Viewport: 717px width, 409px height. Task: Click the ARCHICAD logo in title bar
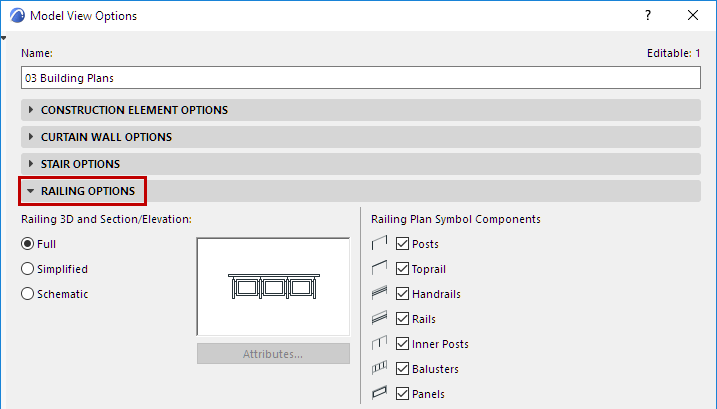coord(16,16)
